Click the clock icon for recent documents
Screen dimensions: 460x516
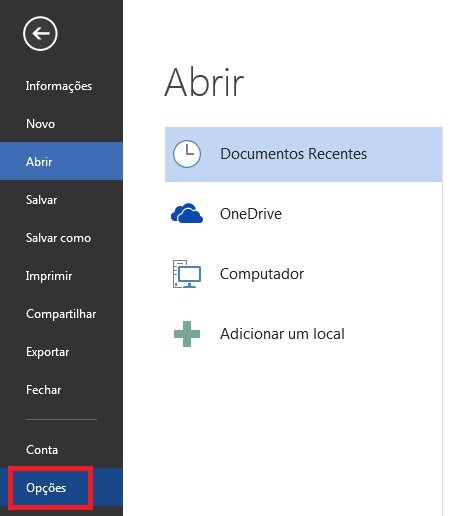[187, 154]
